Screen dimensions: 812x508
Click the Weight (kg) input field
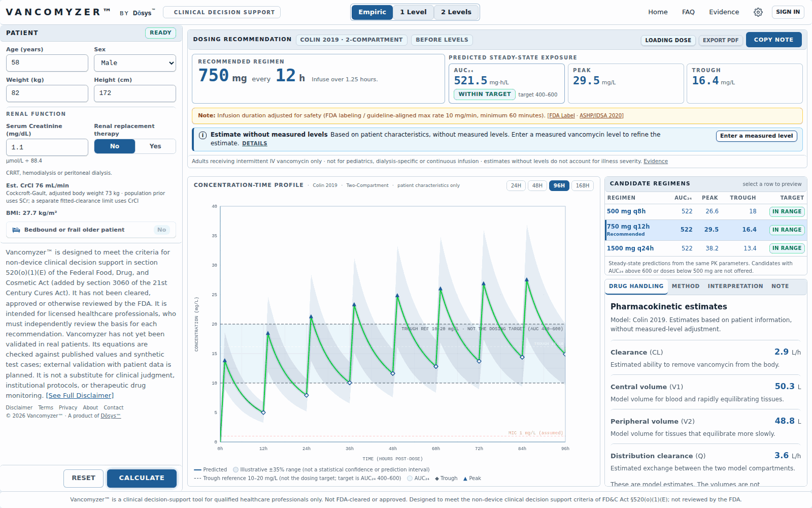[47, 93]
